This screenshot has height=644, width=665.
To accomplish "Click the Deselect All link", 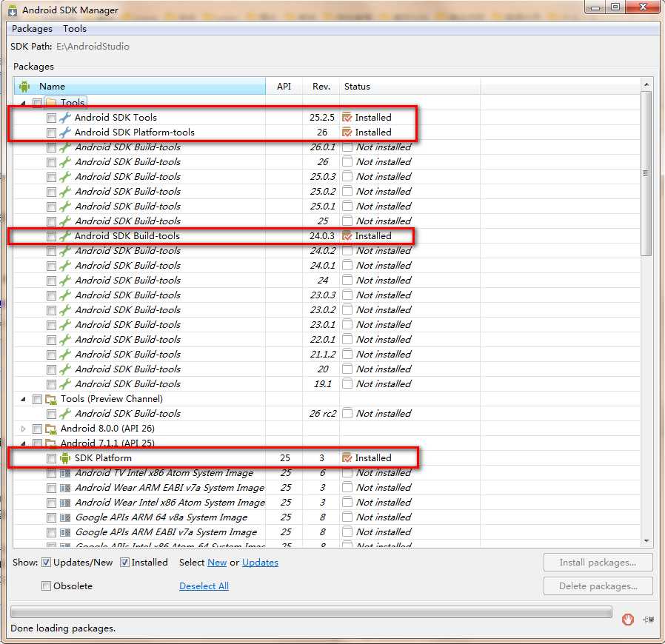I will [204, 586].
